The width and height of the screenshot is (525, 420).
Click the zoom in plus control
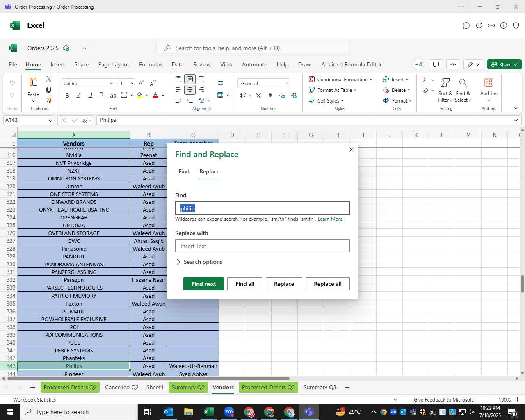click(517, 399)
